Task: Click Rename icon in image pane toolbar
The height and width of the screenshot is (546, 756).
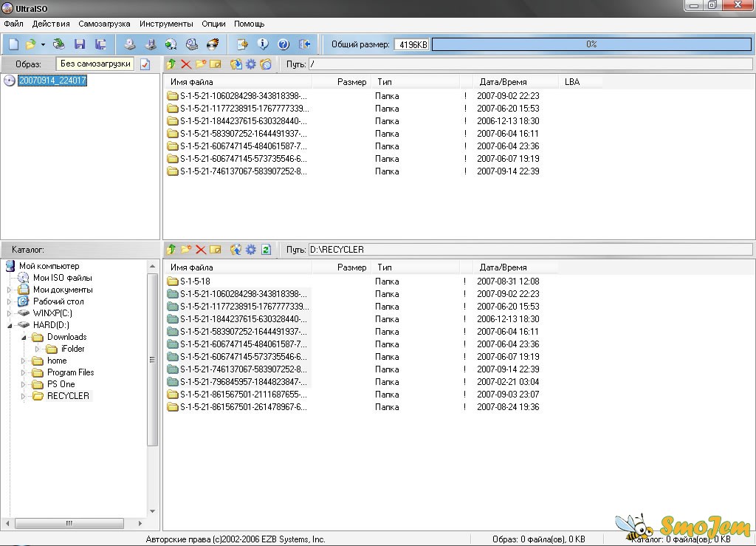Action: coord(216,64)
